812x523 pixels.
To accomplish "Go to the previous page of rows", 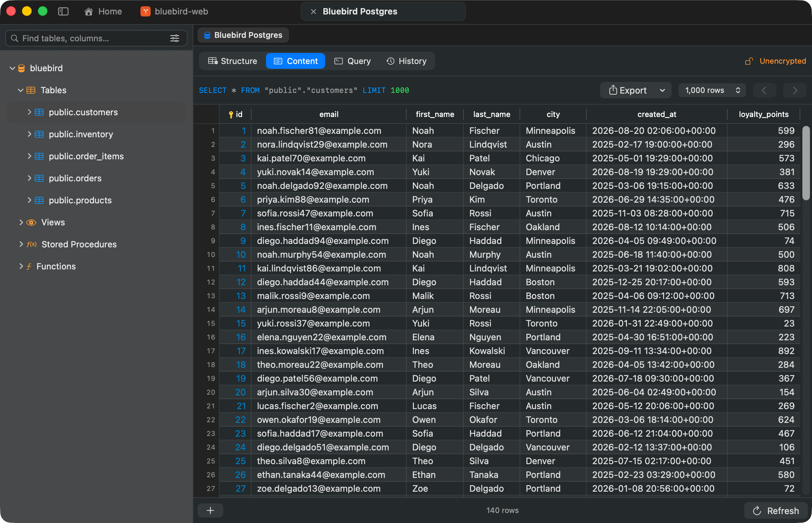I will tap(764, 90).
